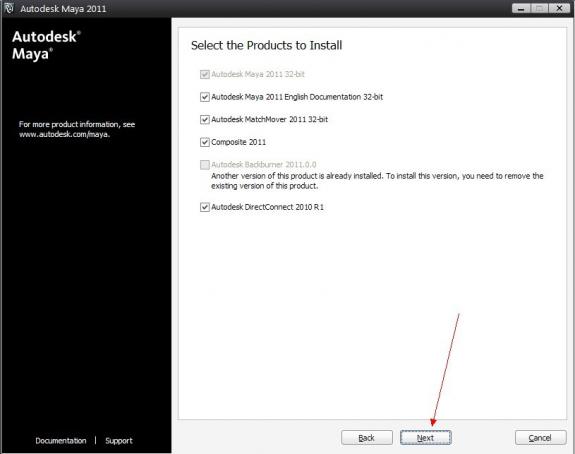The height and width of the screenshot is (454, 575).
Task: Uncheck Autodesk DirectConnect 2010 R1 checkbox
Action: pyautogui.click(x=205, y=207)
